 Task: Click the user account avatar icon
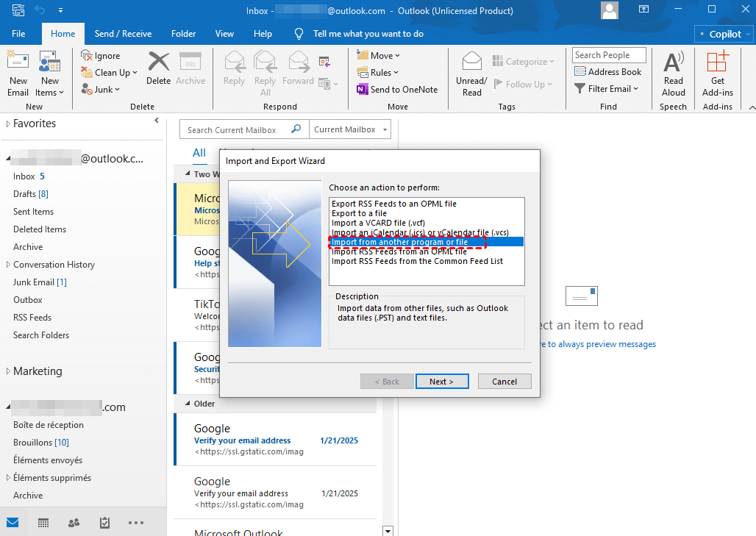pos(610,10)
